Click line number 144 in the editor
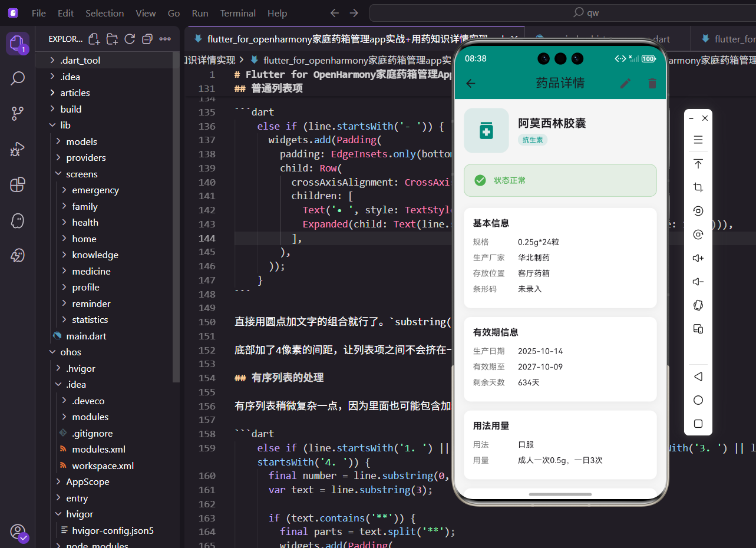 pos(207,238)
